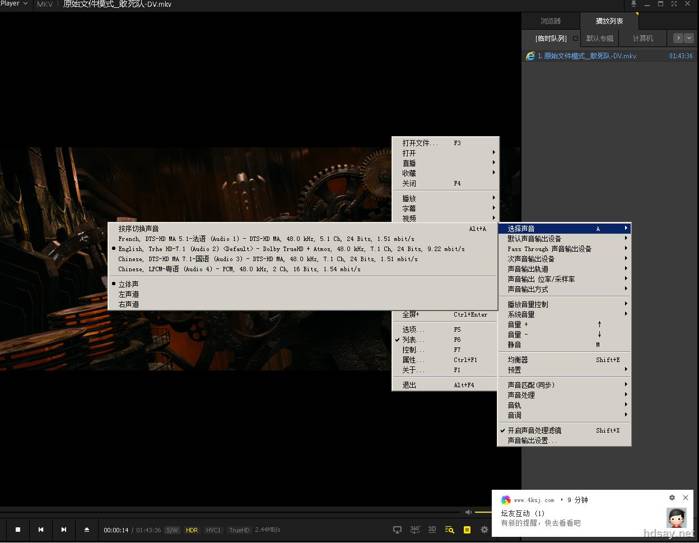Click the avatar thumbnail in notification
Image resolution: width=699 pixels, height=543 pixels.
pyautogui.click(x=676, y=517)
